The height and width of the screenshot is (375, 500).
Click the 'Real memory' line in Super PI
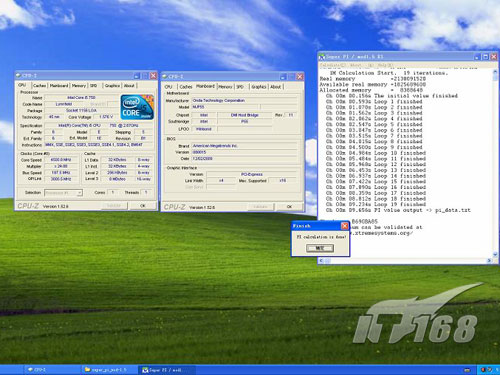coord(373,79)
